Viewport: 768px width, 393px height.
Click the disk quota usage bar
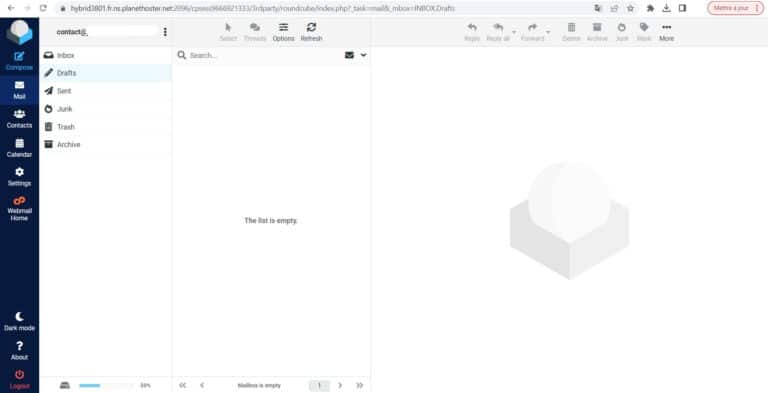point(105,386)
